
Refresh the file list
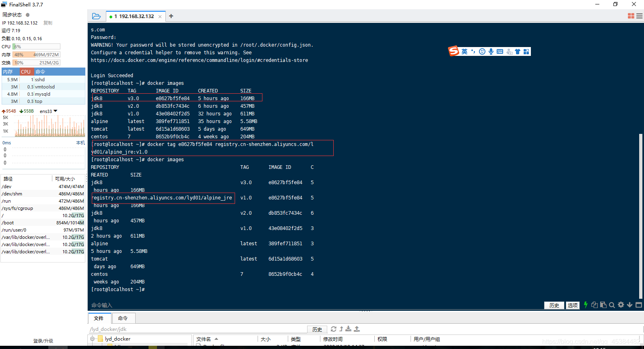pyautogui.click(x=334, y=329)
